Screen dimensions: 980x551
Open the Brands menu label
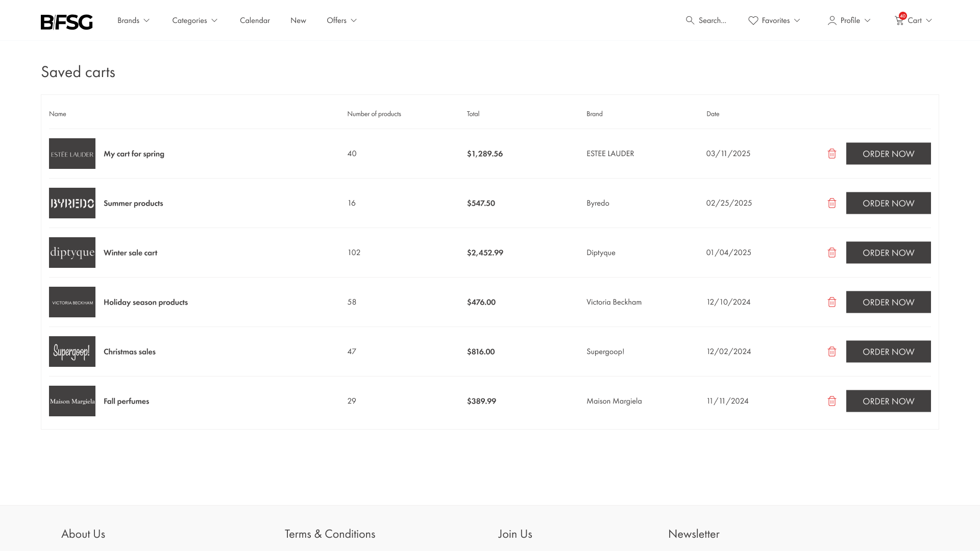click(x=128, y=20)
